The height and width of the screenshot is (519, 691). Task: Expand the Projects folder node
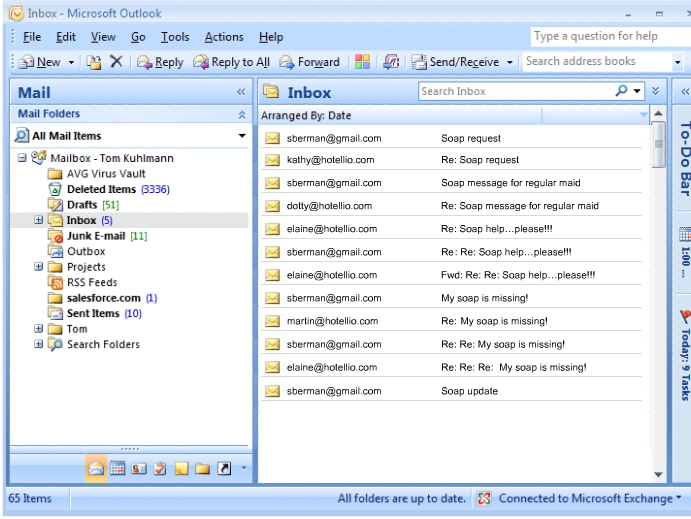39,267
